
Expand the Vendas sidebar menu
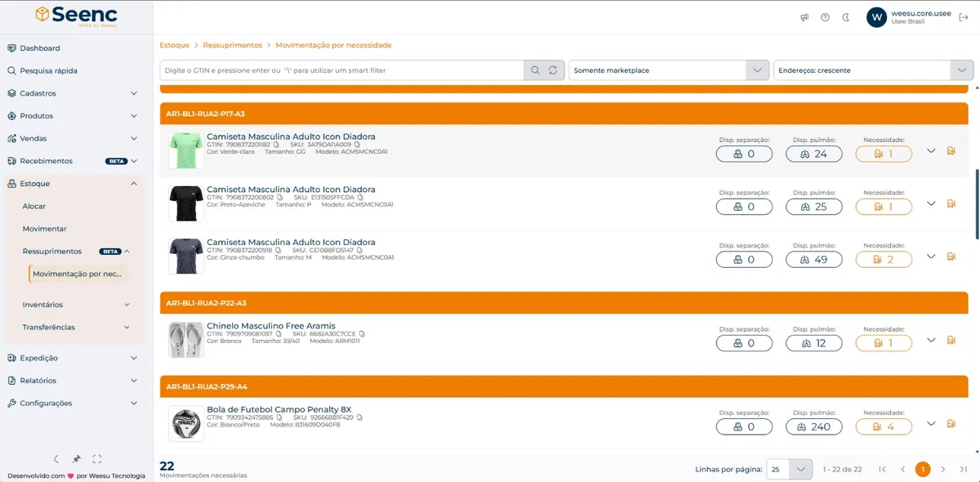(x=72, y=139)
